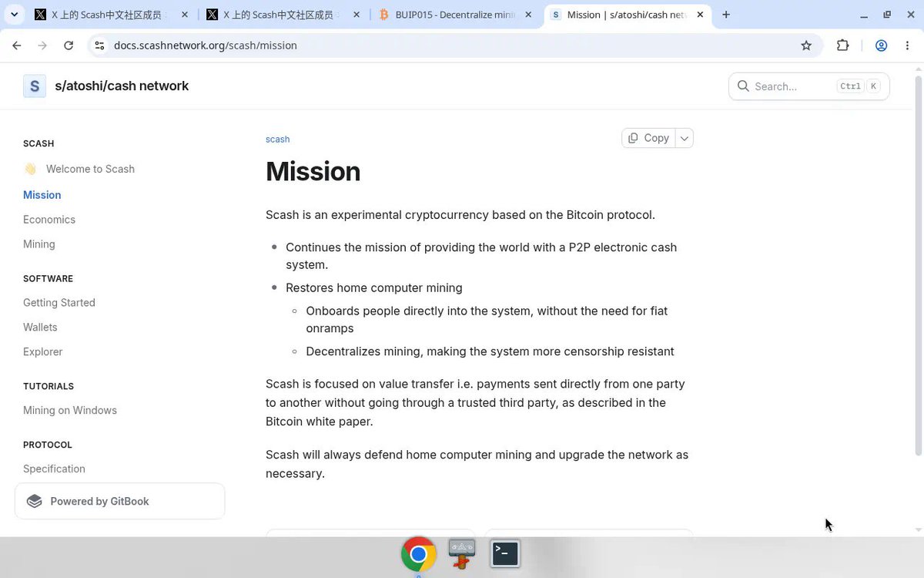Viewport: 924px width, 578px height.
Task: Open Chrome three-dot menu
Action: click(x=906, y=45)
